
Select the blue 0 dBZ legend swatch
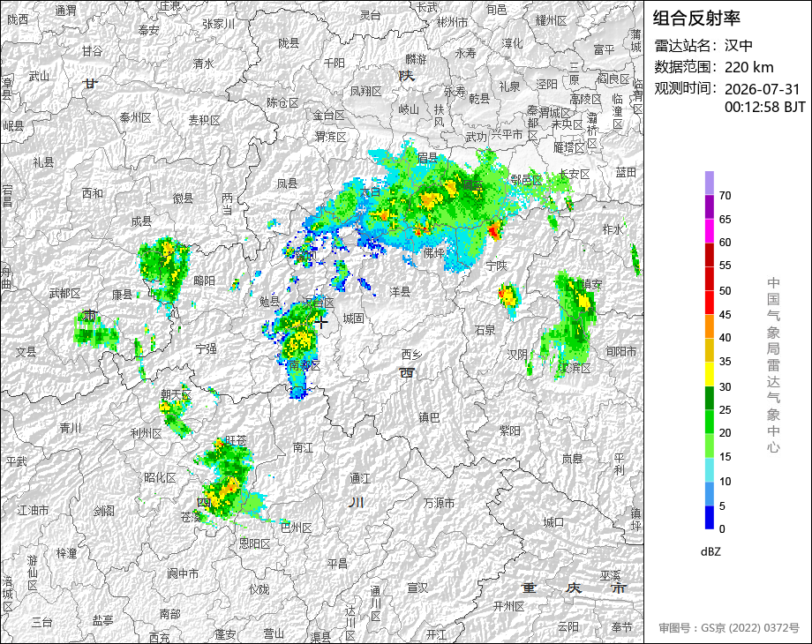pyautogui.click(x=710, y=517)
